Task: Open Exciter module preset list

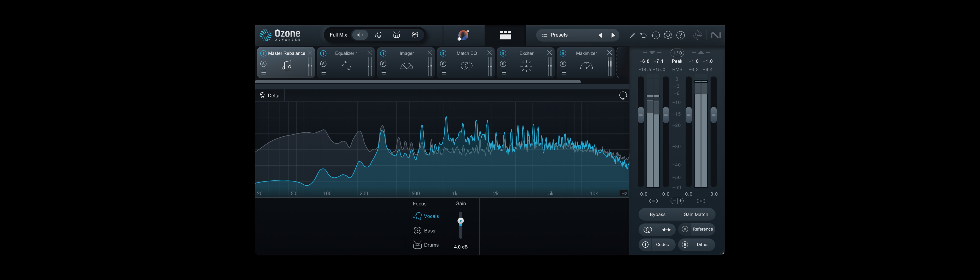Action: [503, 73]
